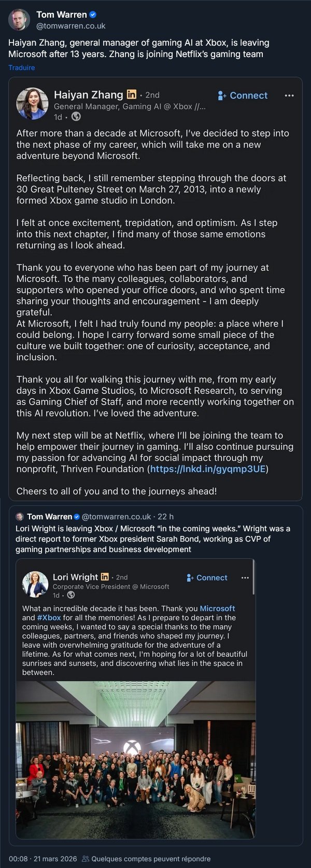Screen dimensions: 311x868
Task: Click the LinkedIn logo next to Lori Wright
Action: coord(105,577)
